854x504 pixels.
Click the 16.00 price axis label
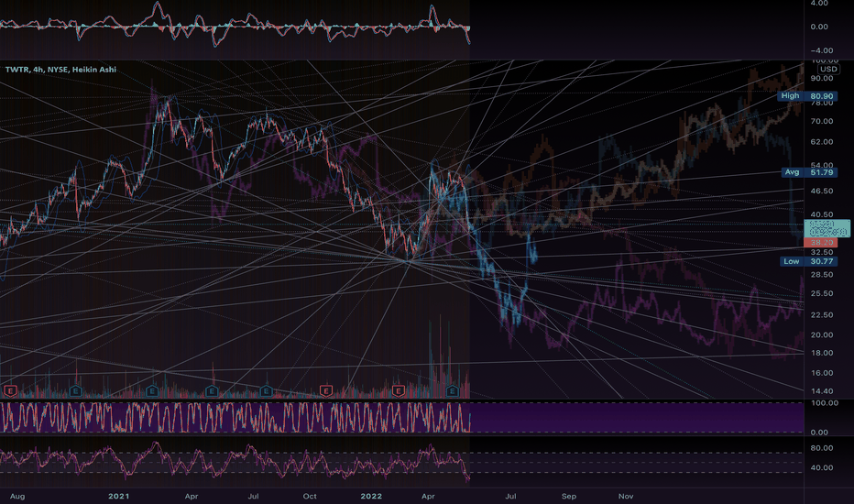(822, 373)
